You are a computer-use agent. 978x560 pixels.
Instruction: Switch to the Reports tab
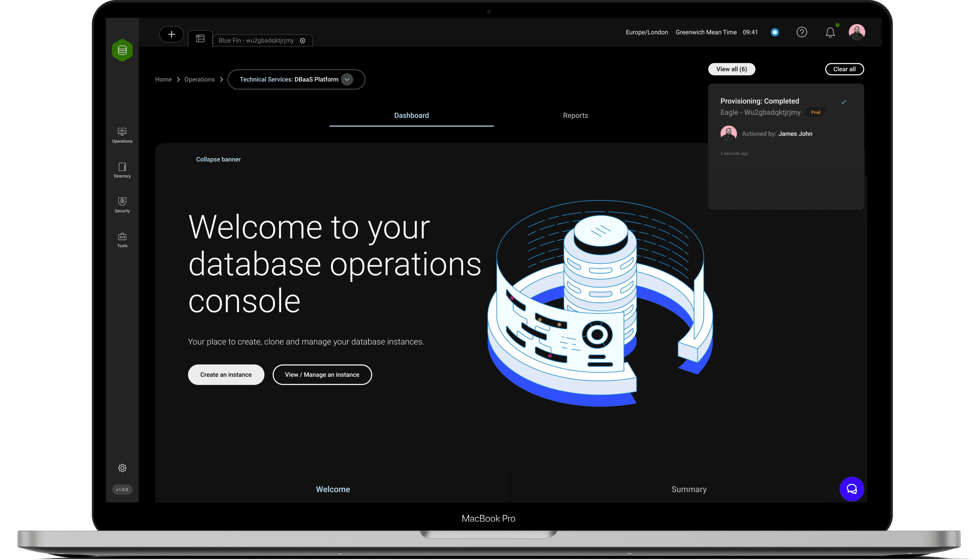[x=575, y=115]
